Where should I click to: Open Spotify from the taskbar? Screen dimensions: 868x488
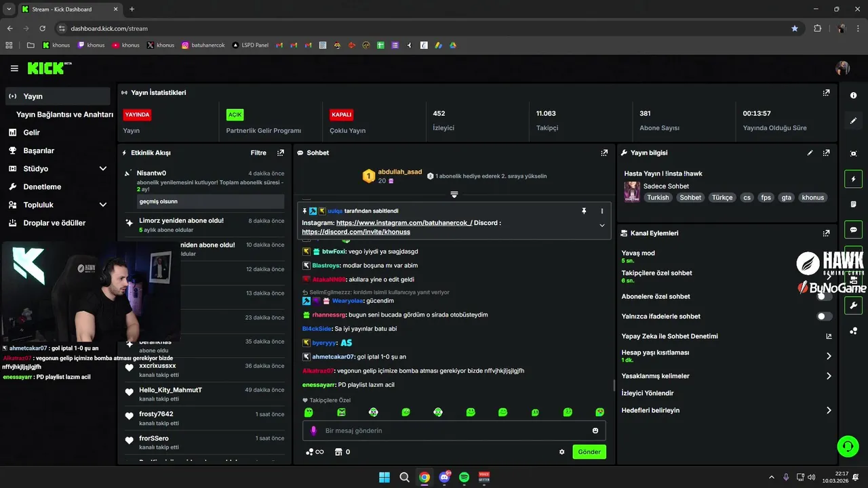pyautogui.click(x=464, y=477)
